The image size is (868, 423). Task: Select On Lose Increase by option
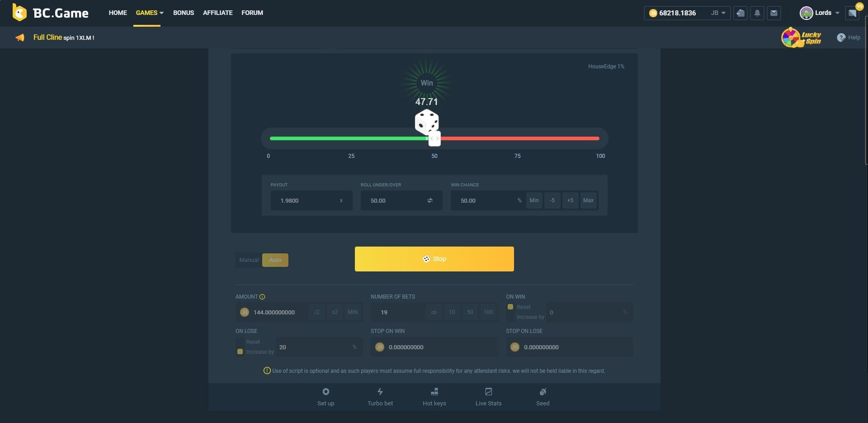tap(240, 352)
